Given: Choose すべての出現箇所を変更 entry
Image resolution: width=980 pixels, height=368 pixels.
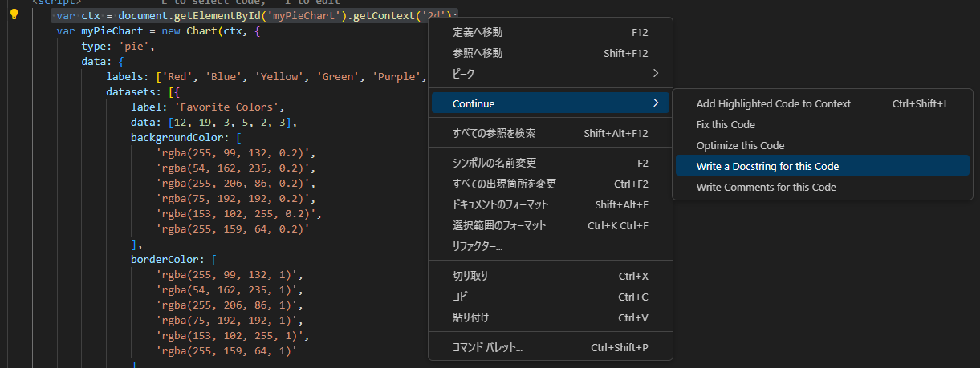Looking at the screenshot, I should pos(551,184).
